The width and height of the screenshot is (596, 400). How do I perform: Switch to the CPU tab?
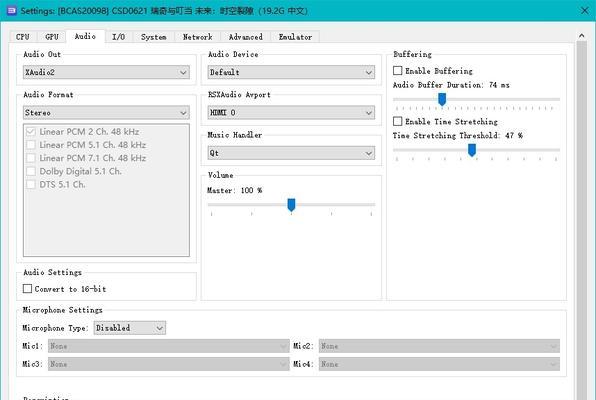22,37
